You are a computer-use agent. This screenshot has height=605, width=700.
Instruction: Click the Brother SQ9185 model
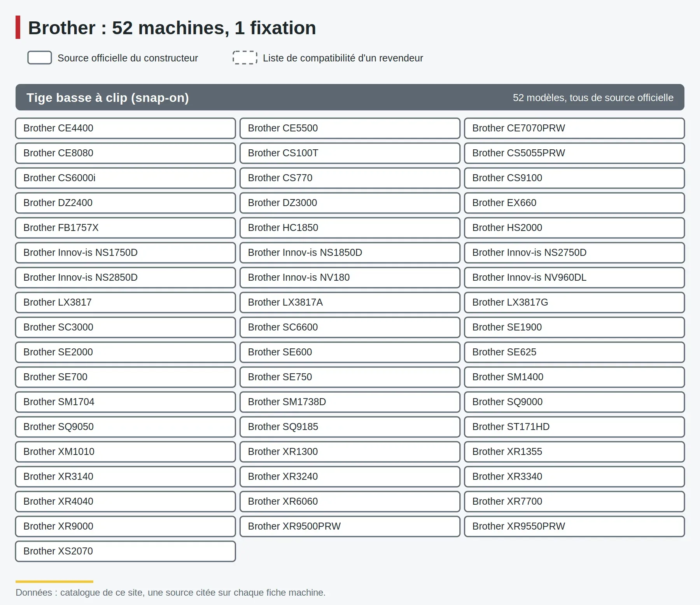pos(350,427)
